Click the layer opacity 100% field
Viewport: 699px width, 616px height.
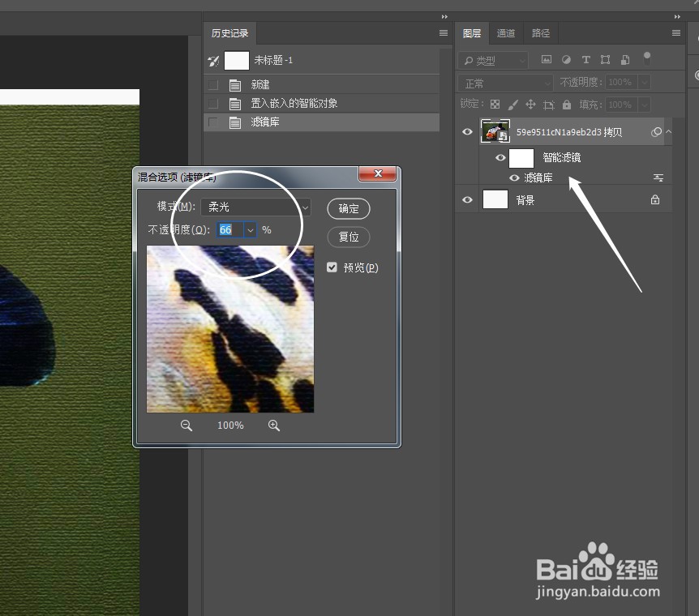coord(621,82)
